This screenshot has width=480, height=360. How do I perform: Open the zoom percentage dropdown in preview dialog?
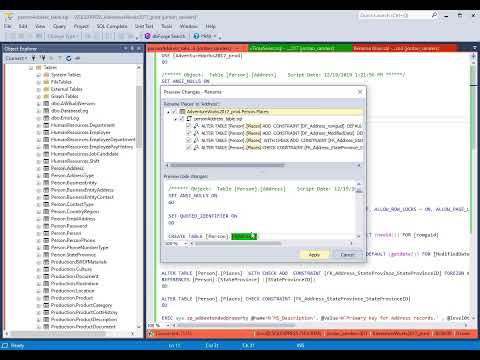(186, 243)
